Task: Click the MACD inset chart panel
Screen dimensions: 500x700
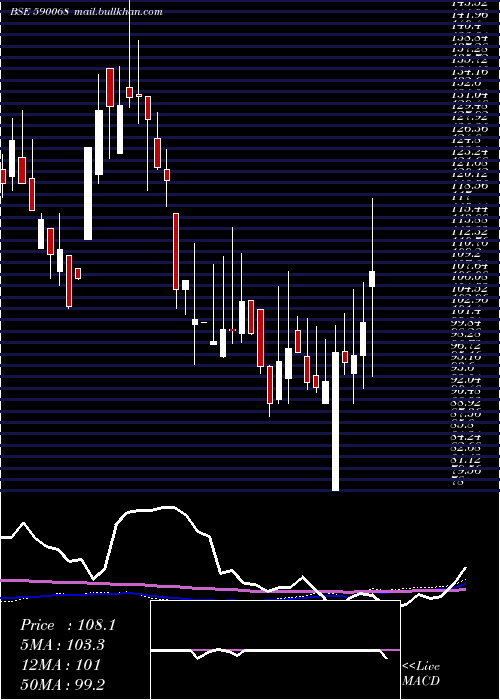Action: click(x=275, y=650)
